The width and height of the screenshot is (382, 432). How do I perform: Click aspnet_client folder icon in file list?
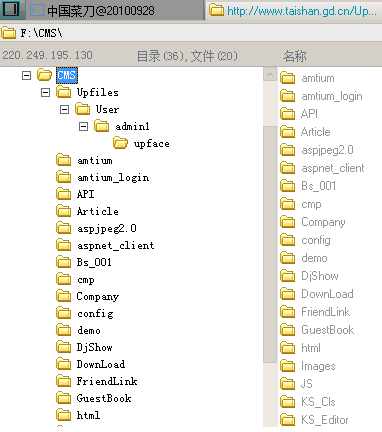click(x=288, y=168)
